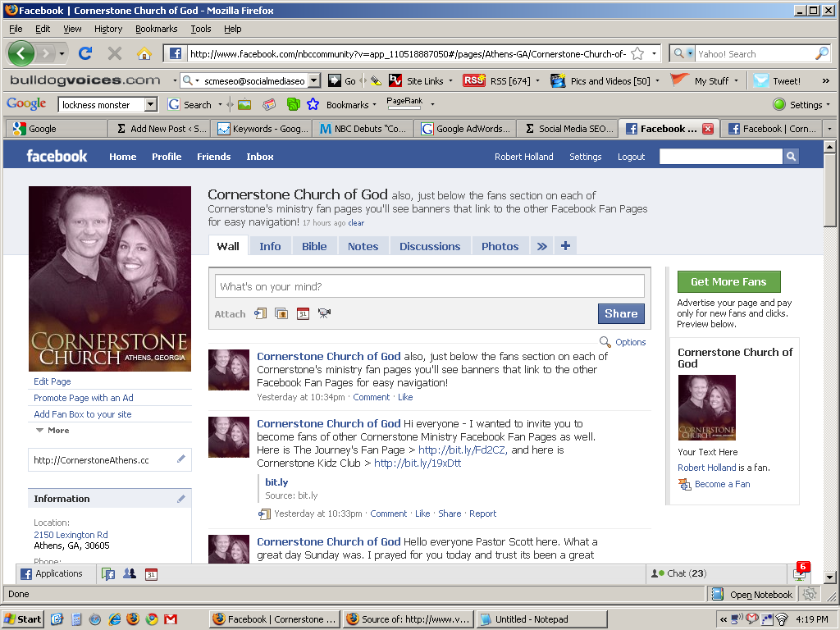Launch Firefox from the quick launch bar
The image size is (840, 630).
pos(133,619)
